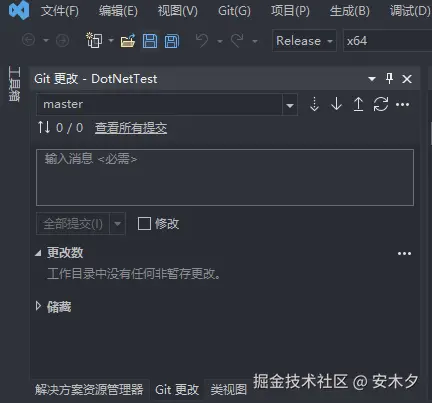Screen dimensions: 432x403
Task: Click the 查看所有提交 link
Action: (x=131, y=128)
